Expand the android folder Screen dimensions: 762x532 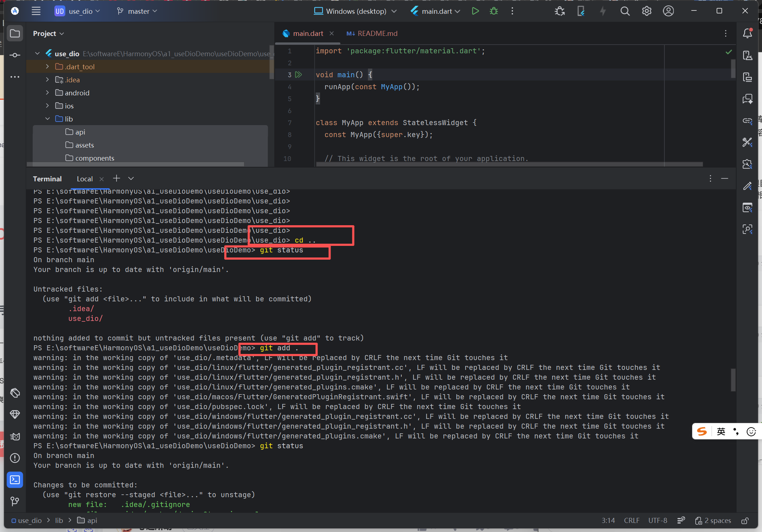coord(48,93)
